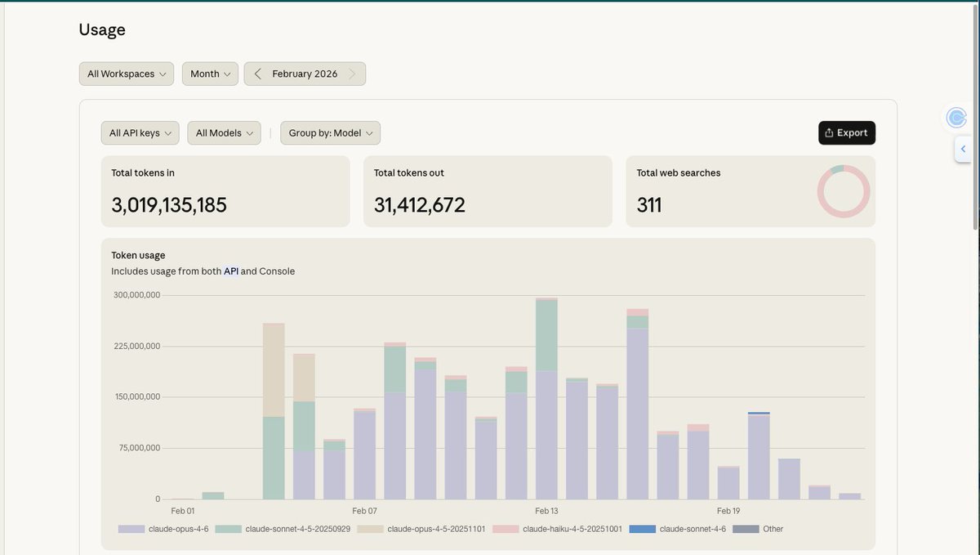
Task: Click the 75,000,000 y-axis label
Action: click(x=139, y=448)
